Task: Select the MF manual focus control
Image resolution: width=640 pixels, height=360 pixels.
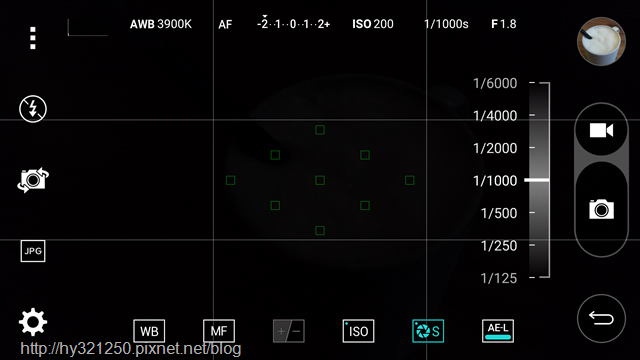Action: tap(219, 331)
